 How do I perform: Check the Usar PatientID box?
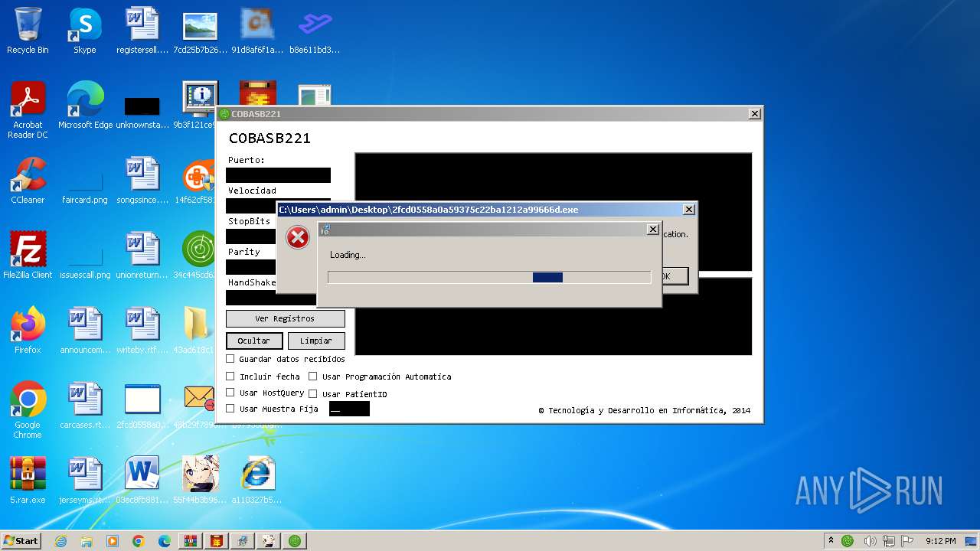[312, 394]
